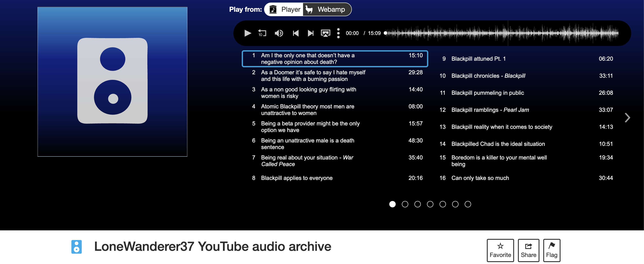Play track 11 'Blackpill pummeling in public'
The width and height of the screenshot is (644, 264).
coord(525,93)
